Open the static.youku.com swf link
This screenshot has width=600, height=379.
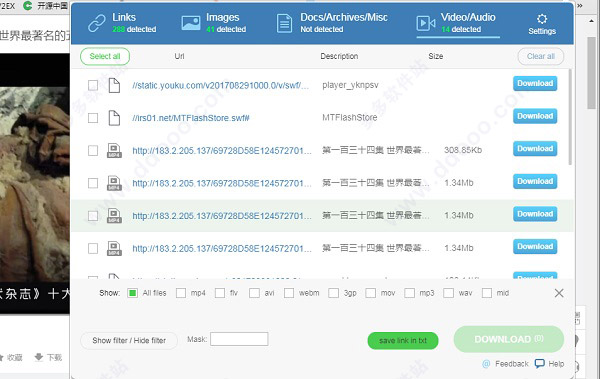[x=220, y=85]
